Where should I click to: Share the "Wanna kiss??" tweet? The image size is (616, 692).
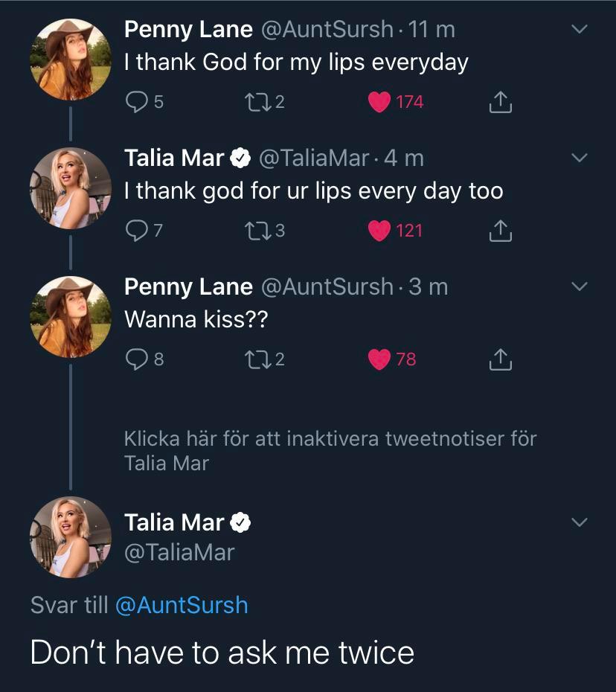pos(501,359)
